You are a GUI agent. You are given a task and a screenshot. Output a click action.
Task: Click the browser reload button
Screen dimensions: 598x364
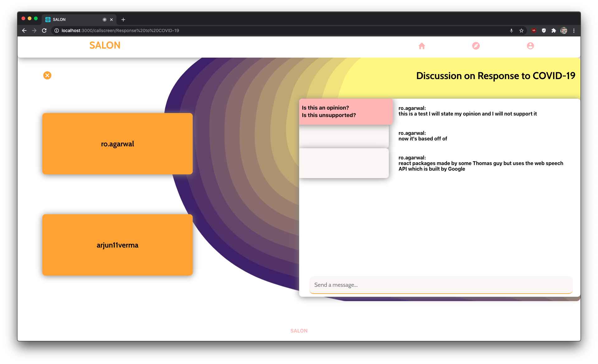pyautogui.click(x=44, y=31)
